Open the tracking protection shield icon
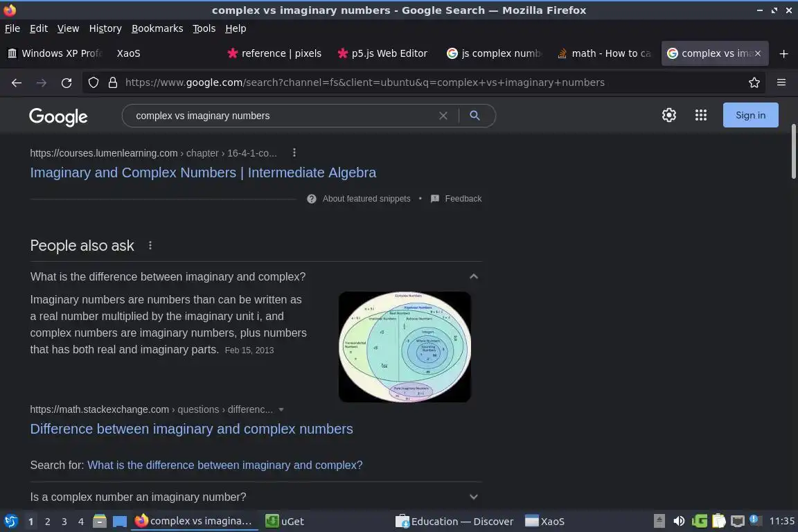The height and width of the screenshot is (532, 798). pyautogui.click(x=93, y=82)
